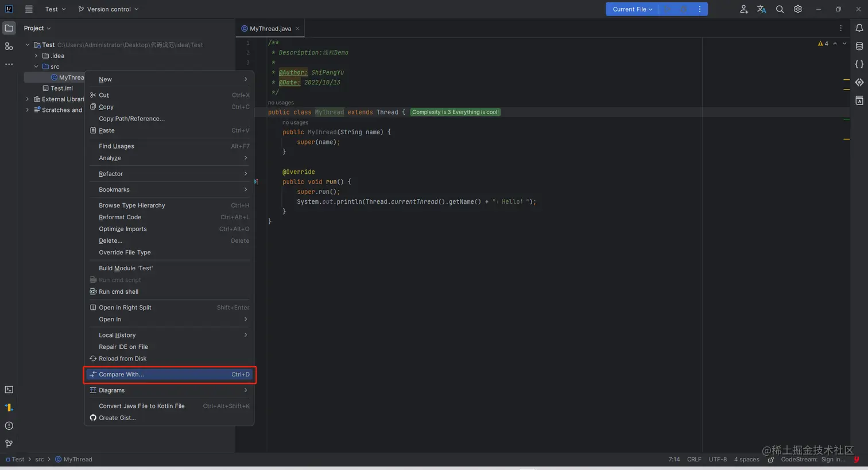Open the curly braces tool window
This screenshot has width=868, height=470.
pos(859,64)
